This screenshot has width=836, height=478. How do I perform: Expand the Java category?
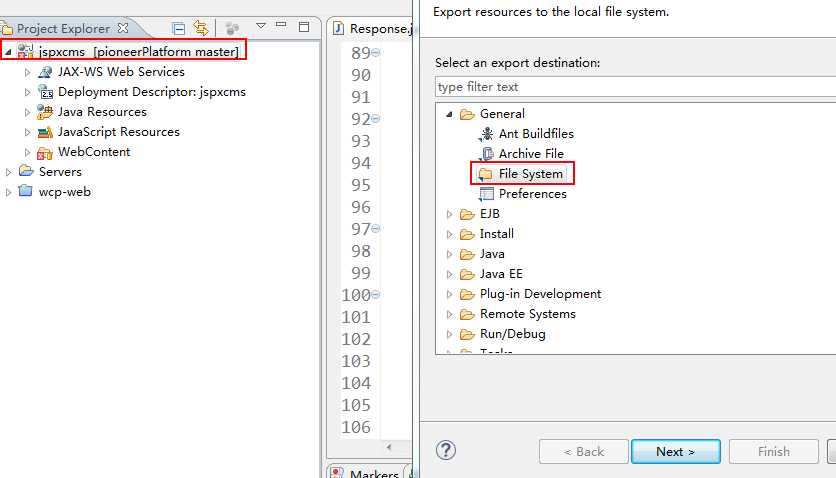point(449,255)
